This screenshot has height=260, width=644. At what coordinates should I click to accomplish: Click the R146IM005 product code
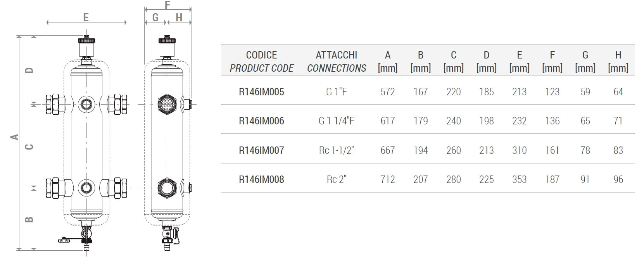pyautogui.click(x=261, y=92)
